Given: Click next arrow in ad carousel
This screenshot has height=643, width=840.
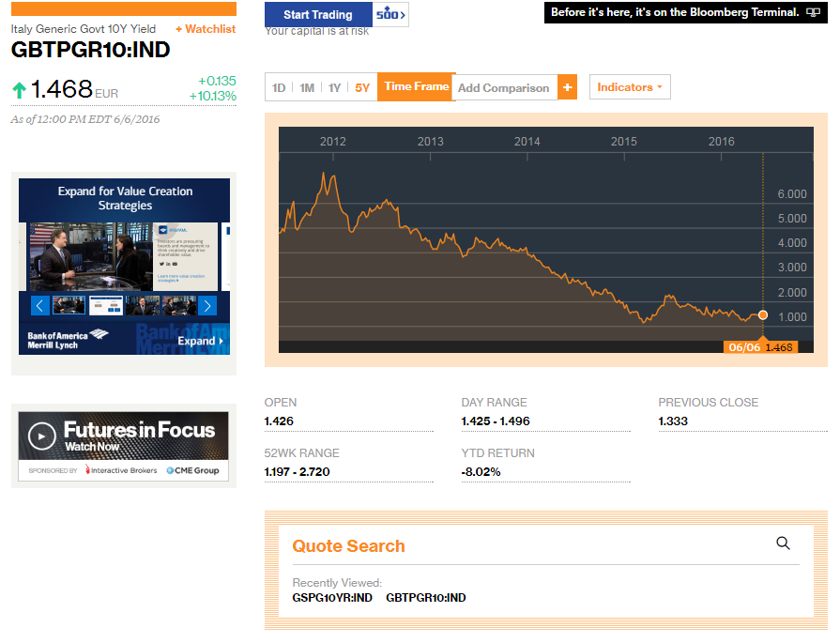Looking at the screenshot, I should pos(207,305).
